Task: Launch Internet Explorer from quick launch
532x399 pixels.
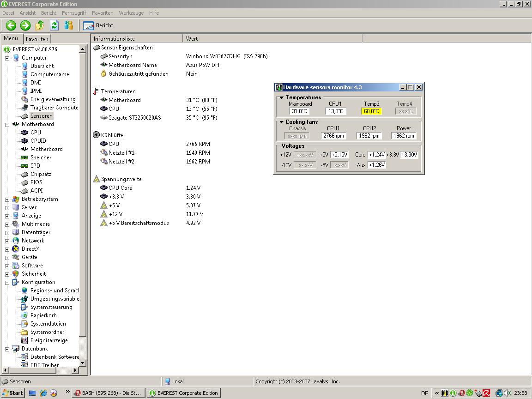Action: 43,393
